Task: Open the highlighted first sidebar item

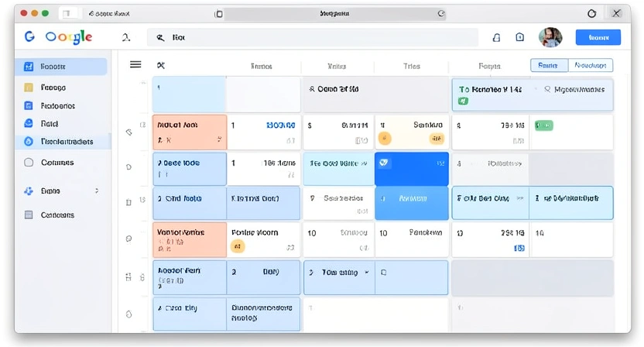Action: pyautogui.click(x=61, y=66)
